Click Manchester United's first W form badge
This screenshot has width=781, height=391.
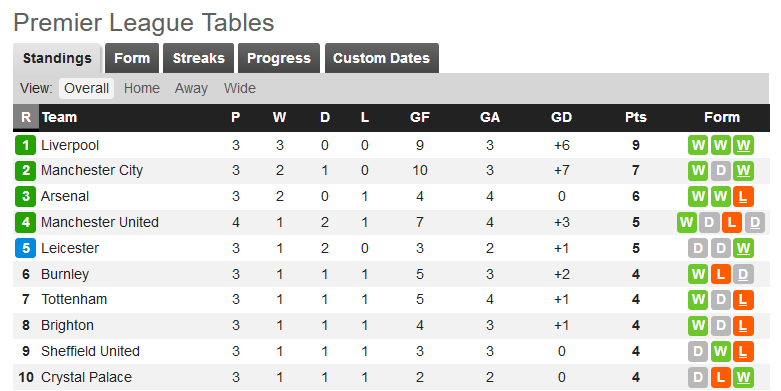pyautogui.click(x=686, y=223)
